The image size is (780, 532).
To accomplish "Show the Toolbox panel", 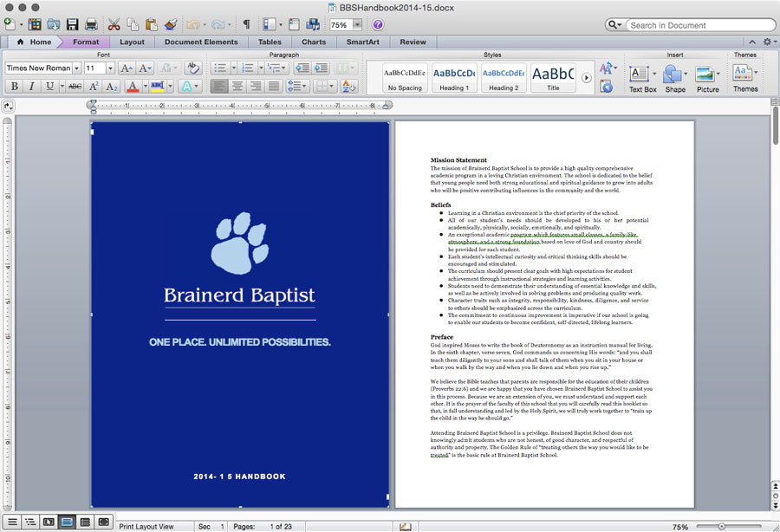I will pyautogui.click(x=294, y=24).
